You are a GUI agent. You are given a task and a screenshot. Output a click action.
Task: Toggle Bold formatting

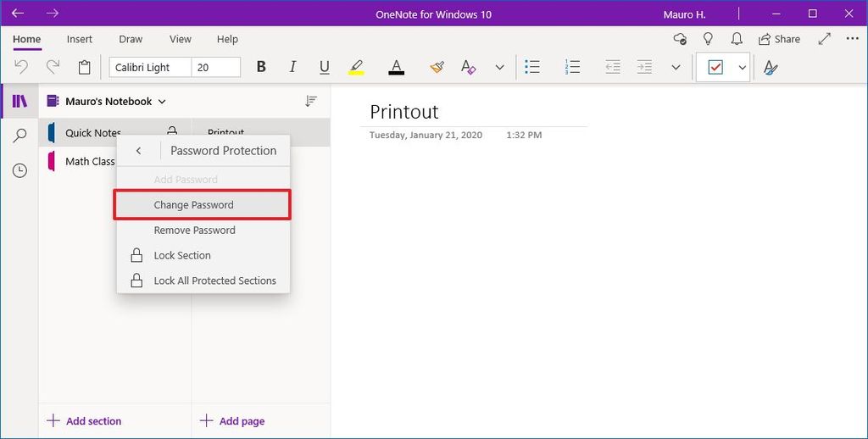pyautogui.click(x=261, y=68)
